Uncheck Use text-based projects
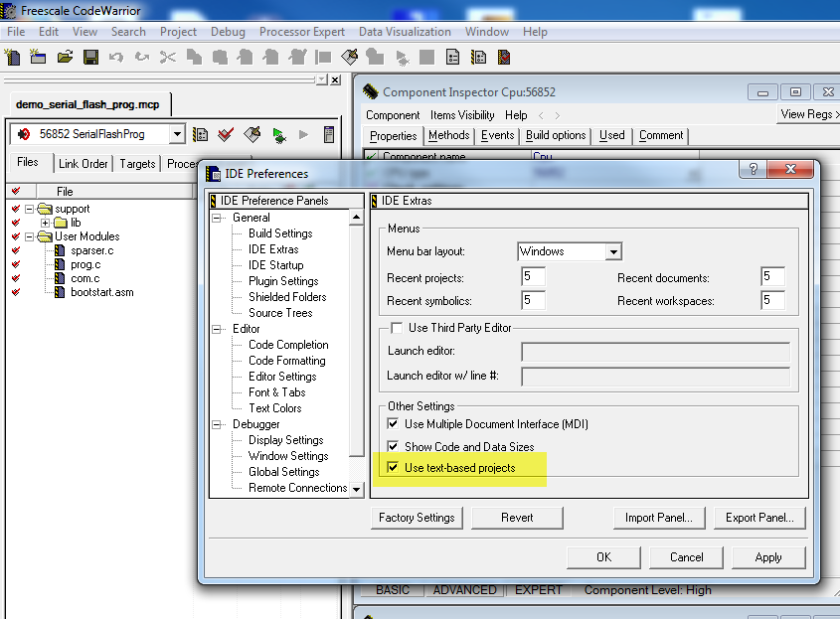Viewport: 840px width, 619px height. click(x=393, y=467)
